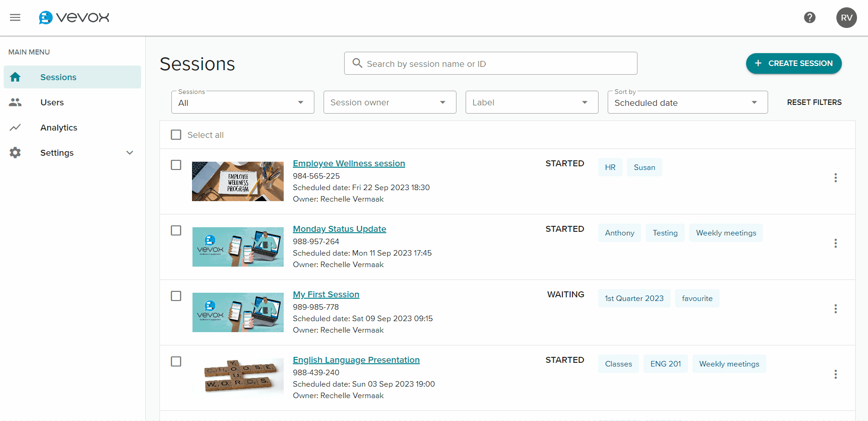Screen dimensions: 868x421
Task: Select the Monday Status Update checkbox
Action: coord(176,230)
